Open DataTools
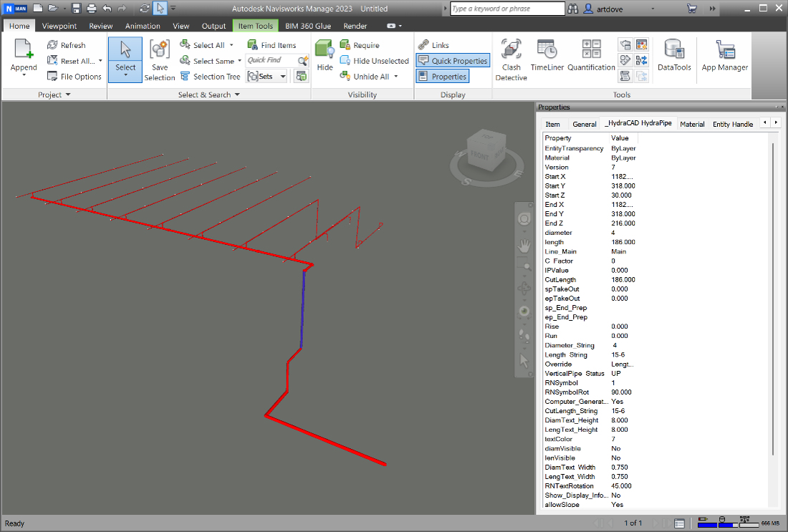Image resolution: width=788 pixels, height=532 pixels. [674, 55]
